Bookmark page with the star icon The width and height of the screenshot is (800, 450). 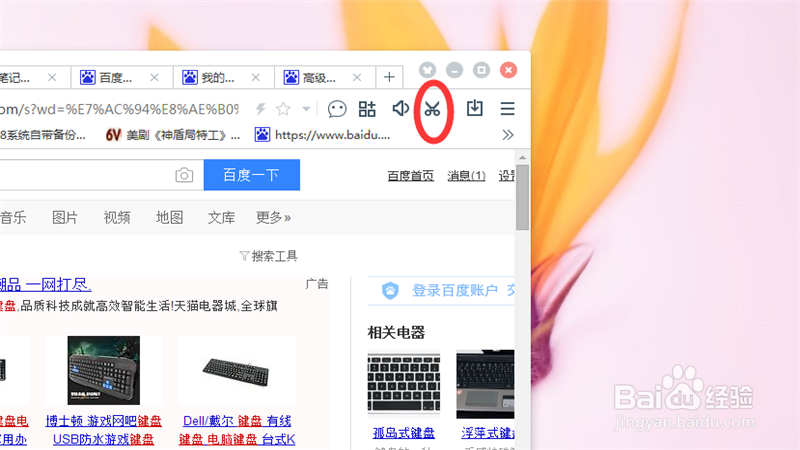click(x=283, y=109)
